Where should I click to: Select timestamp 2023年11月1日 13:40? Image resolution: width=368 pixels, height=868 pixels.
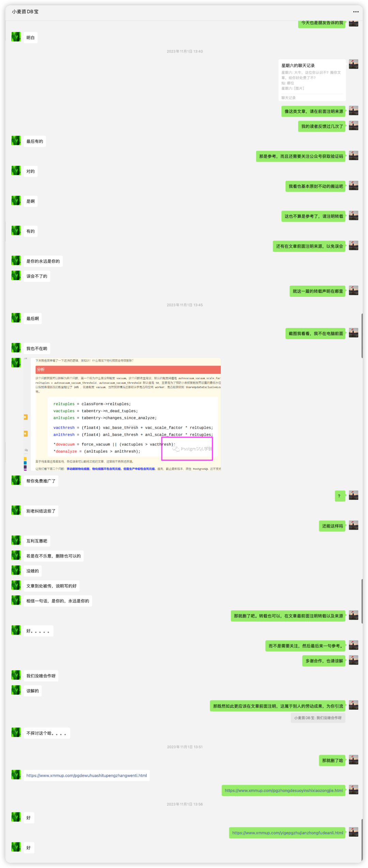[x=185, y=52]
